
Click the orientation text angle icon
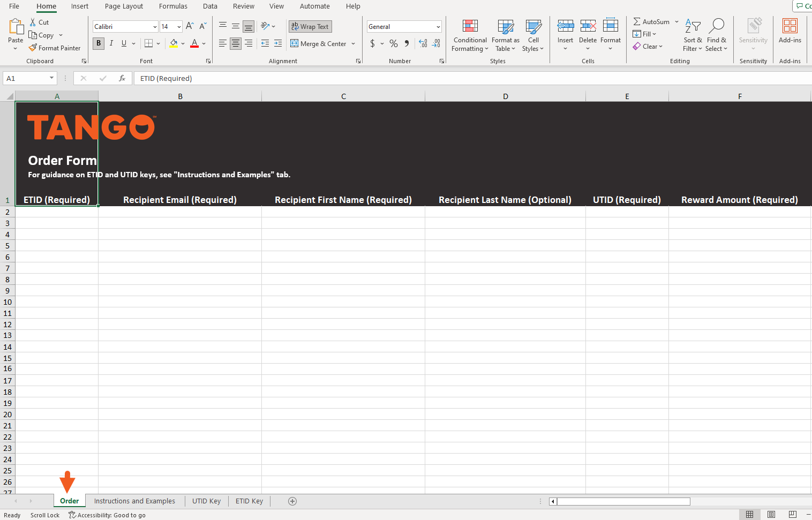pyautogui.click(x=265, y=26)
